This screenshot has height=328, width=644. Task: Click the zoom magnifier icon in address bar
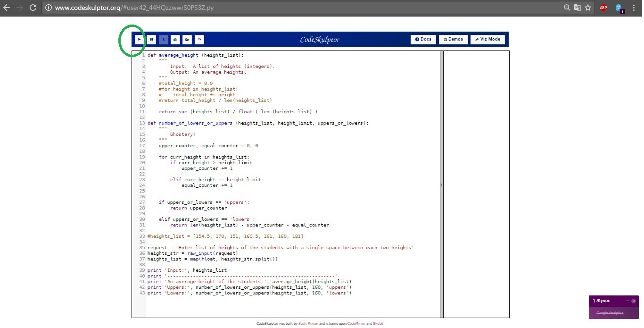567,8
